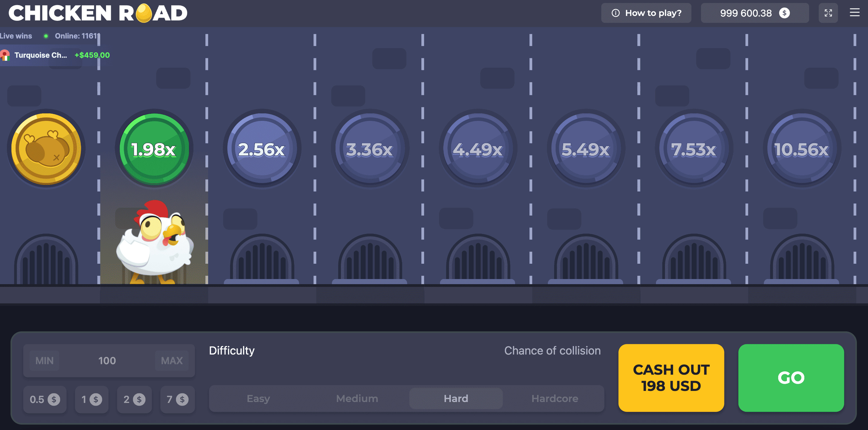Click the 3.36x multiplier coin

coord(370,149)
